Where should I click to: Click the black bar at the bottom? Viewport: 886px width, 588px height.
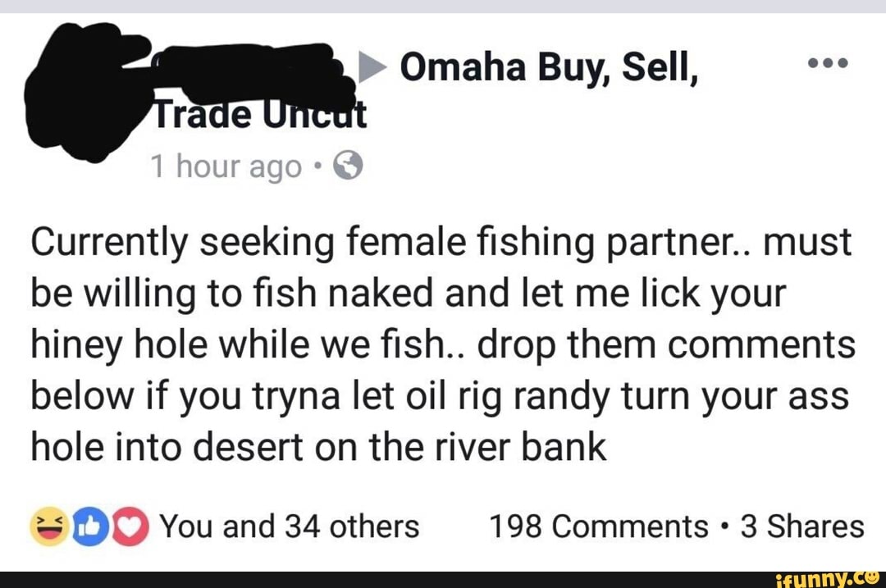coord(369,579)
